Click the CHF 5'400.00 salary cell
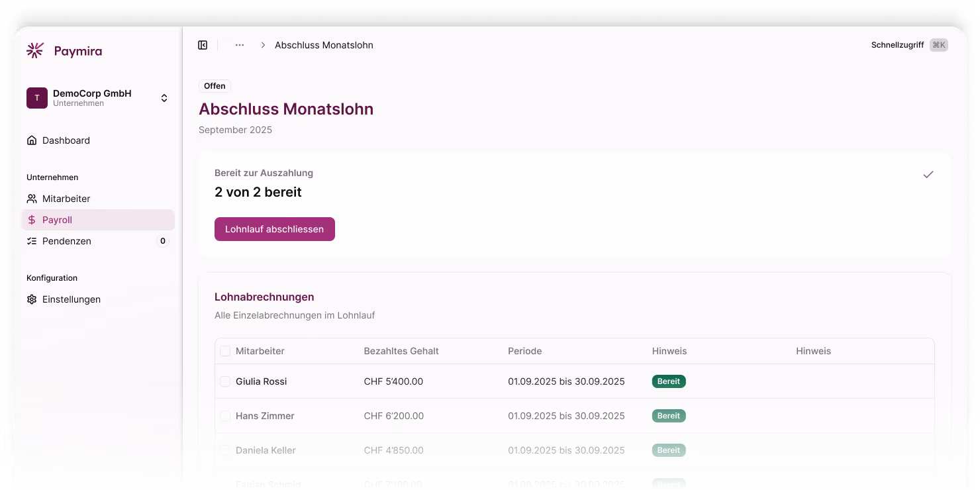Viewport: 980px width, 490px height. point(393,381)
